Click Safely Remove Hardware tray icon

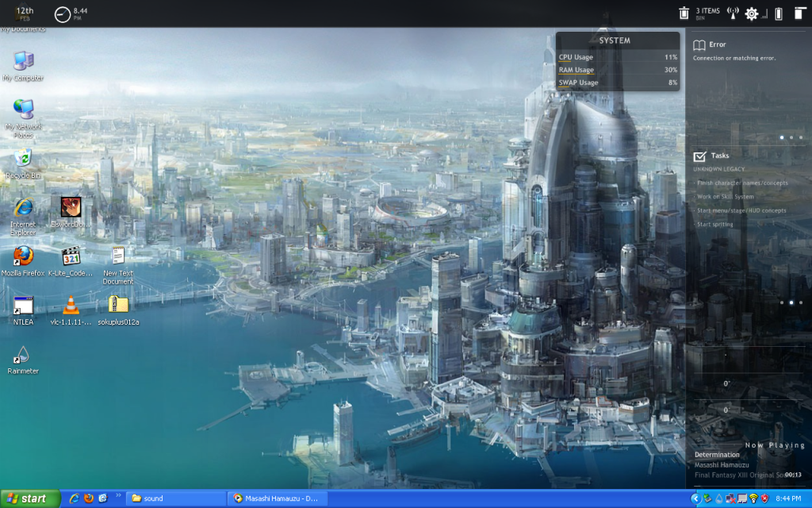[707, 498]
